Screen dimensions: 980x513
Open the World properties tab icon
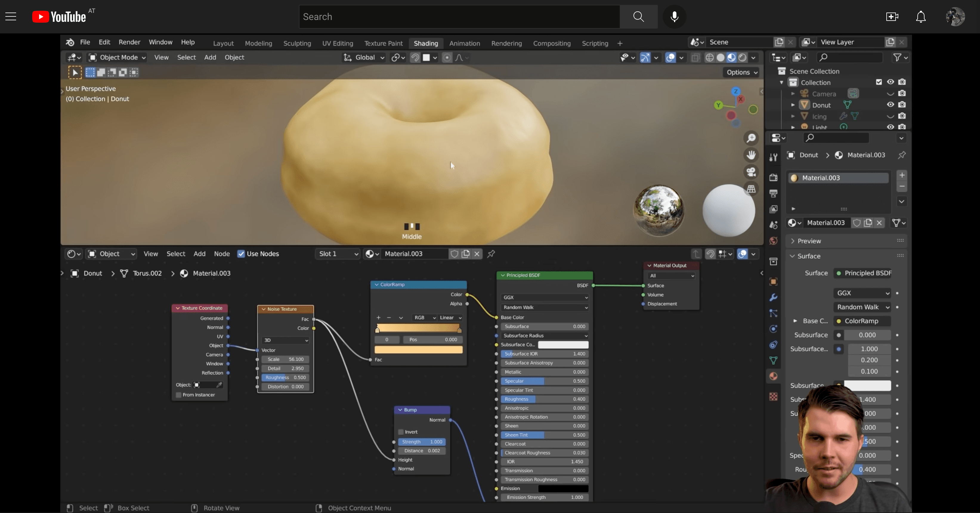click(773, 241)
